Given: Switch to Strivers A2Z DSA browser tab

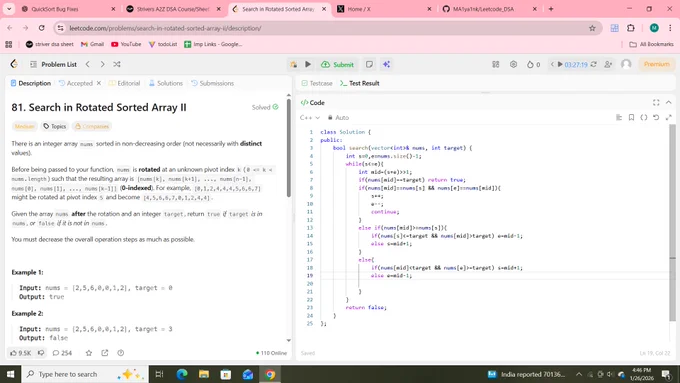Looking at the screenshot, I should pos(173,9).
